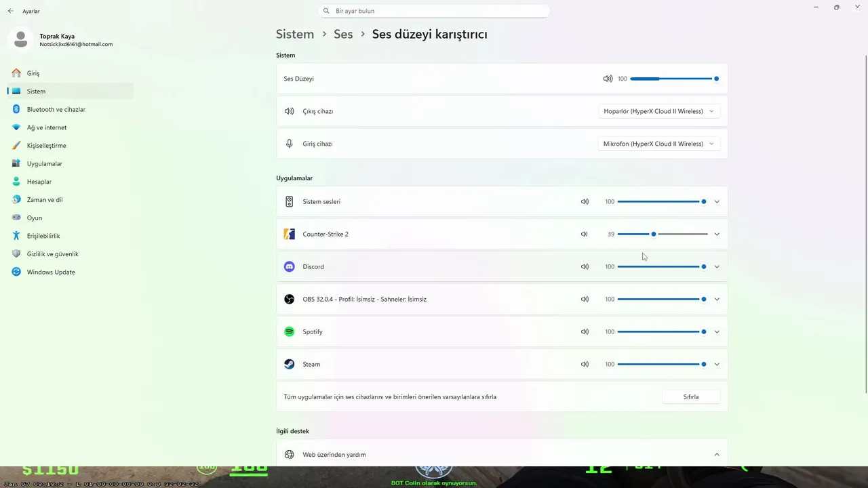
Task: Open Kişiselleştirme settings
Action: [x=71, y=145]
